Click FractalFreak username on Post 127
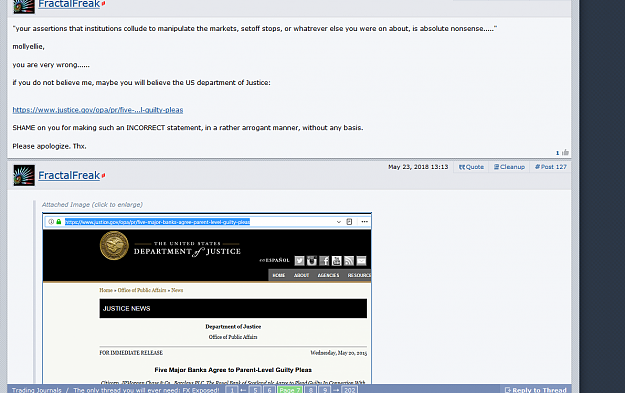The image size is (625, 393). pos(69,175)
